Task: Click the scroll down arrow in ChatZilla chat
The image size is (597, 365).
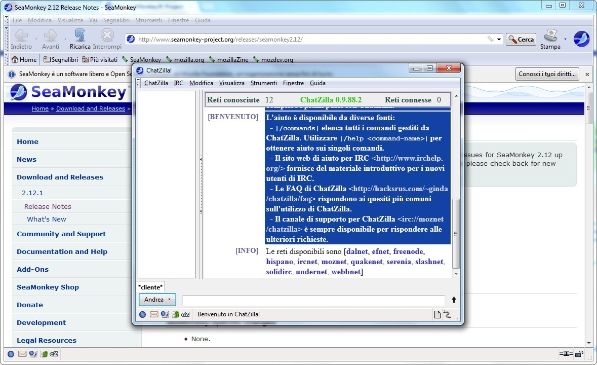Action: coord(456,274)
